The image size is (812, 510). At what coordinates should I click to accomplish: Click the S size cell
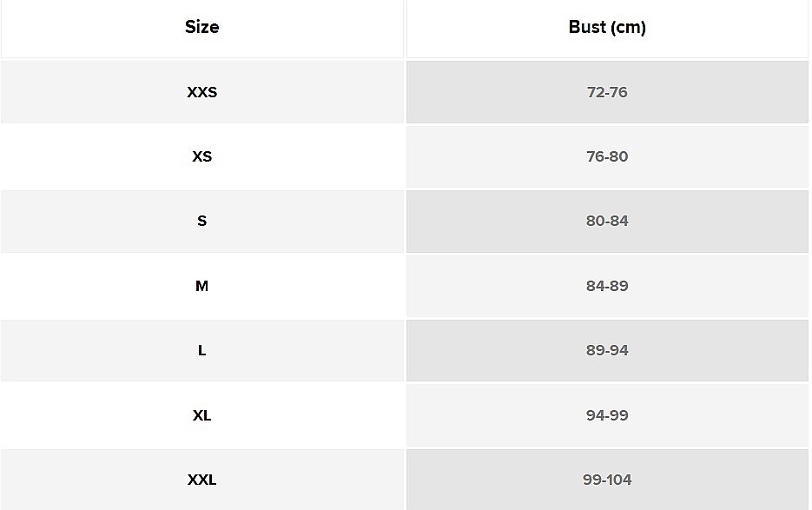201,221
